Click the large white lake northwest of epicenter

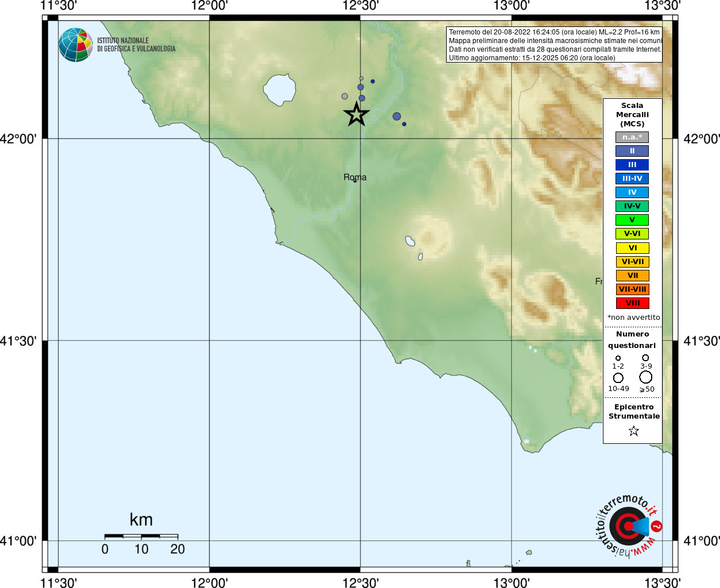coord(280,90)
